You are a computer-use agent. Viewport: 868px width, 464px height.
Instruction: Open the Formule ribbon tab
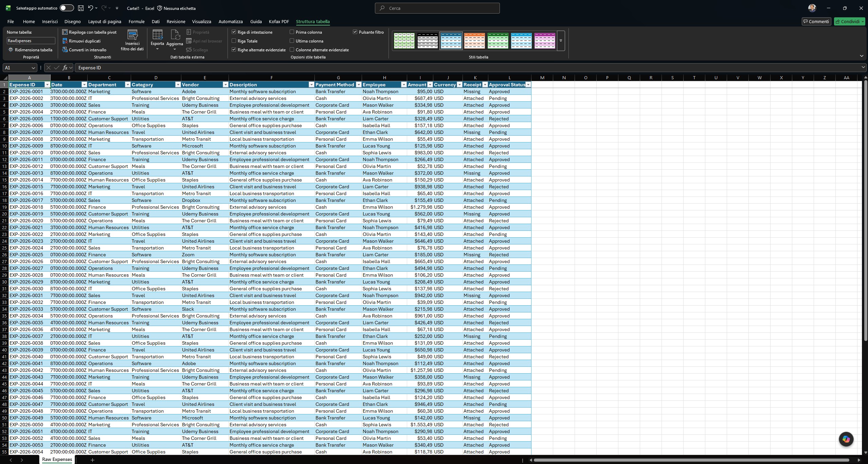(x=137, y=21)
